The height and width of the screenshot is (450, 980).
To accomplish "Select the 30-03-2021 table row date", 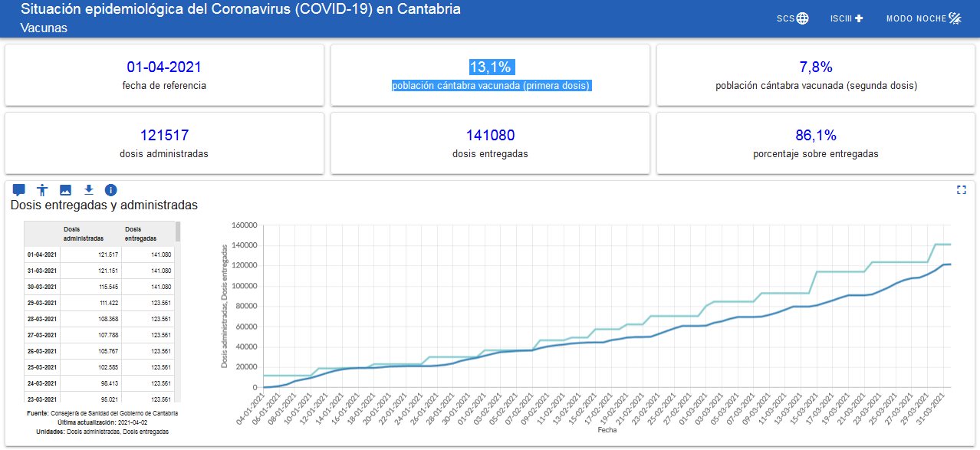I will [42, 287].
